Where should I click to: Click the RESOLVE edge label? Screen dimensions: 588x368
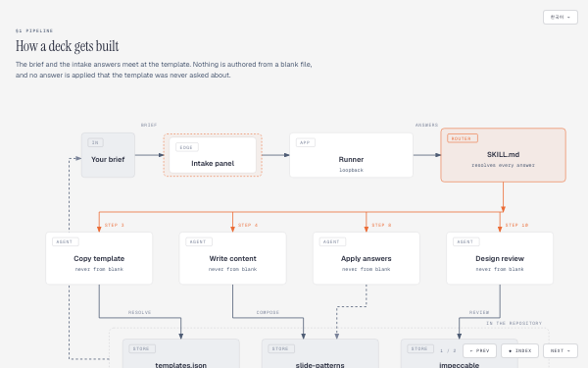pyautogui.click(x=139, y=312)
